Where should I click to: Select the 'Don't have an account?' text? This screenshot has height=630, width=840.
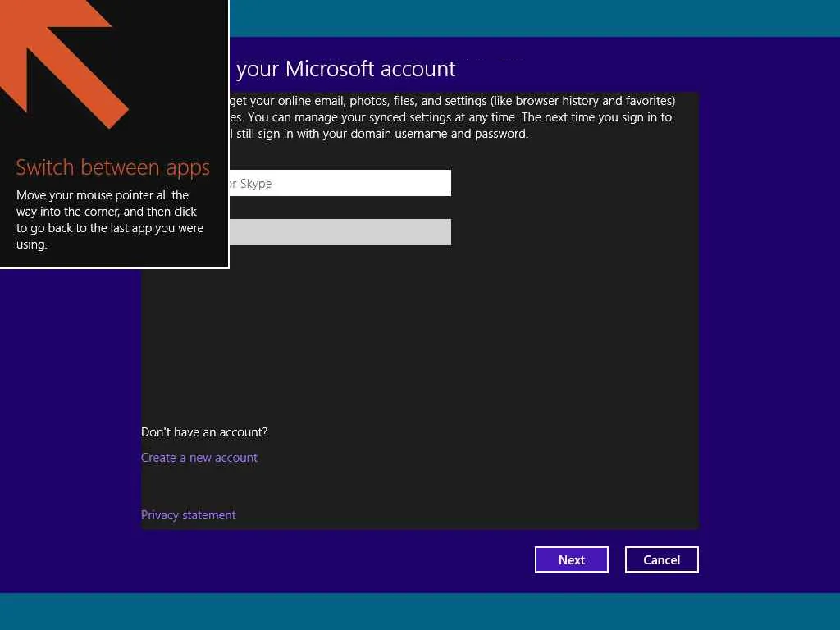pyautogui.click(x=204, y=431)
